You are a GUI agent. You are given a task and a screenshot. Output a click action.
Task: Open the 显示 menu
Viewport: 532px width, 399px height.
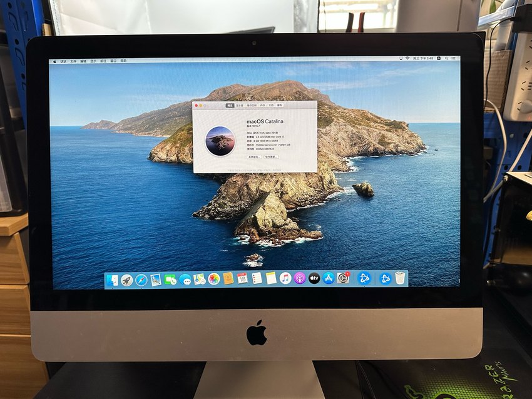[93, 61]
